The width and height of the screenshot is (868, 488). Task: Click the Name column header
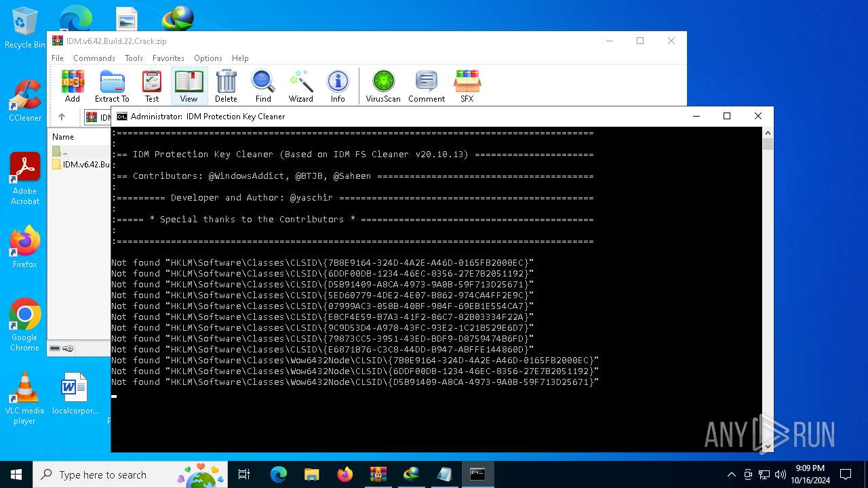pos(63,136)
